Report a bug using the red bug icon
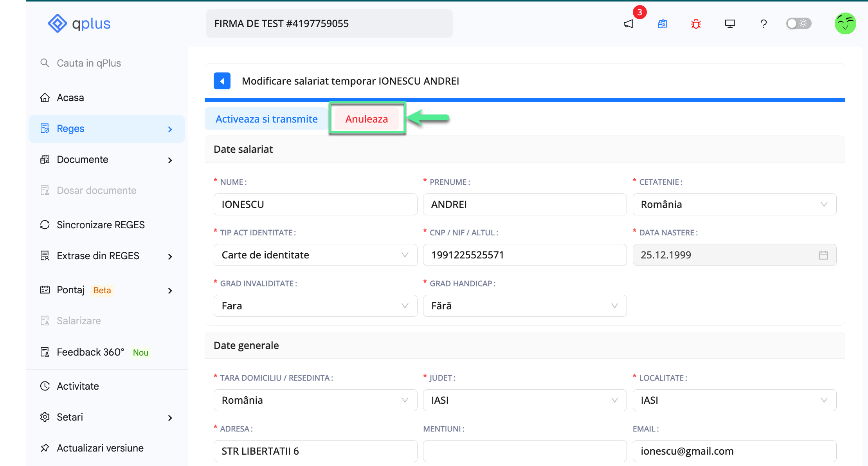Viewport: 868px width, 466px height. coord(696,23)
